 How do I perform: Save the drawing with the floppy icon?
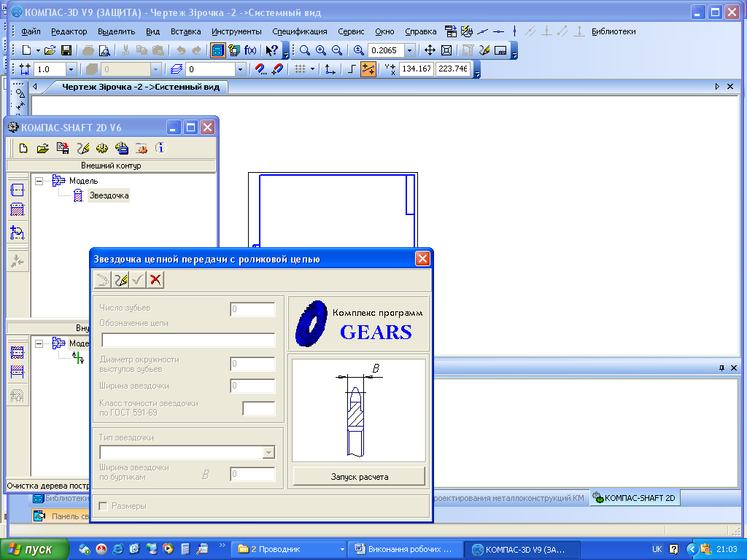[x=66, y=50]
